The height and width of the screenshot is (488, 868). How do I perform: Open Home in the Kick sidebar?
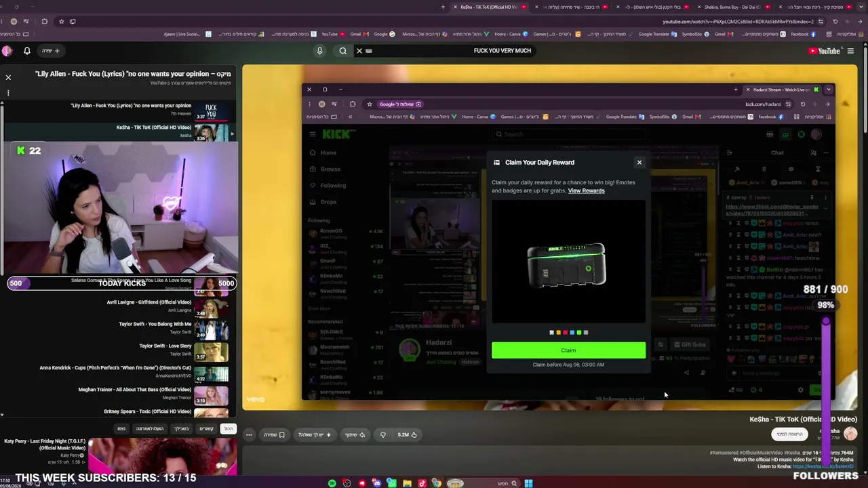[328, 152]
